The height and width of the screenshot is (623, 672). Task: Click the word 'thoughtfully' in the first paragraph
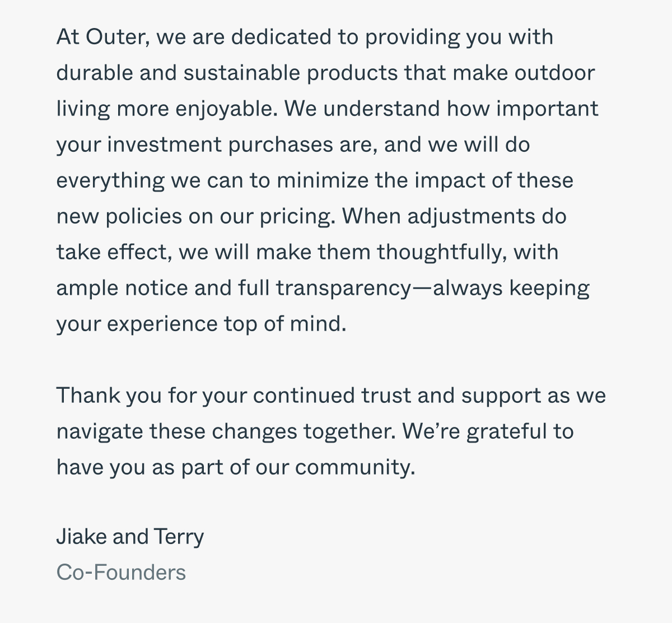pyautogui.click(x=442, y=253)
